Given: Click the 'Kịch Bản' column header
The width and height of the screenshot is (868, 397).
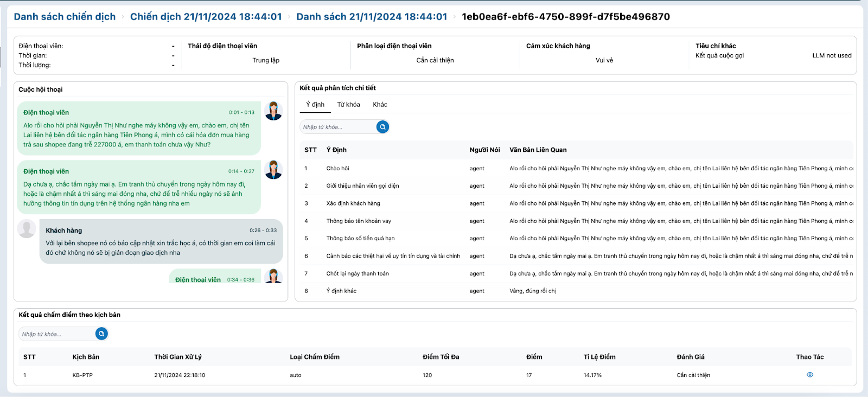Looking at the screenshot, I should (x=86, y=357).
